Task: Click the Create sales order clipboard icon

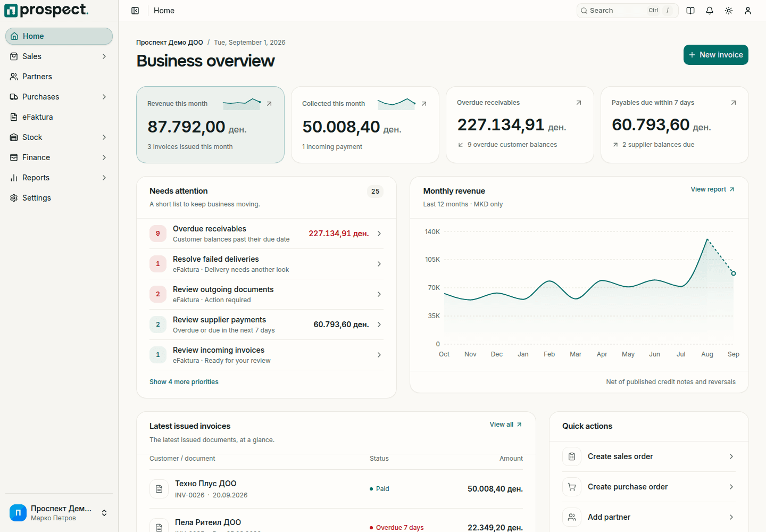Action: tap(572, 456)
